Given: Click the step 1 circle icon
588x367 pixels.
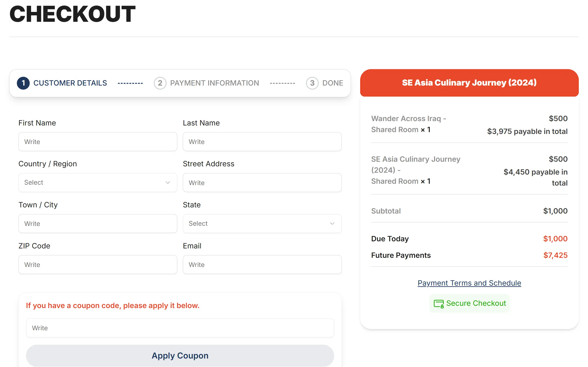Looking at the screenshot, I should (x=23, y=83).
